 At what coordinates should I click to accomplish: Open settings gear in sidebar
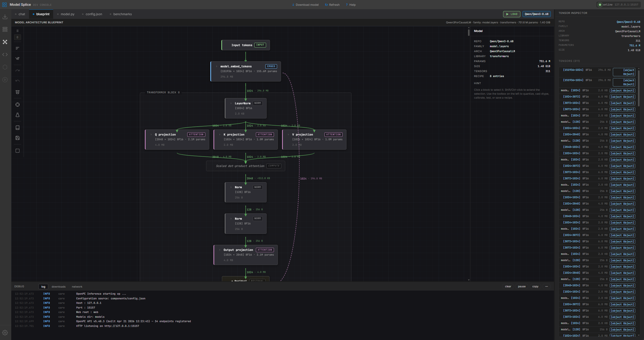[5, 333]
